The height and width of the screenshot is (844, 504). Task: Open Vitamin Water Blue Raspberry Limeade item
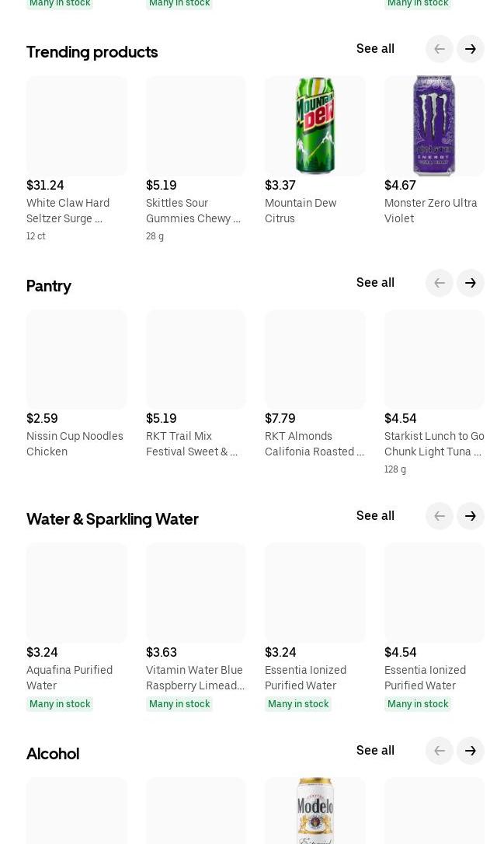195,677
